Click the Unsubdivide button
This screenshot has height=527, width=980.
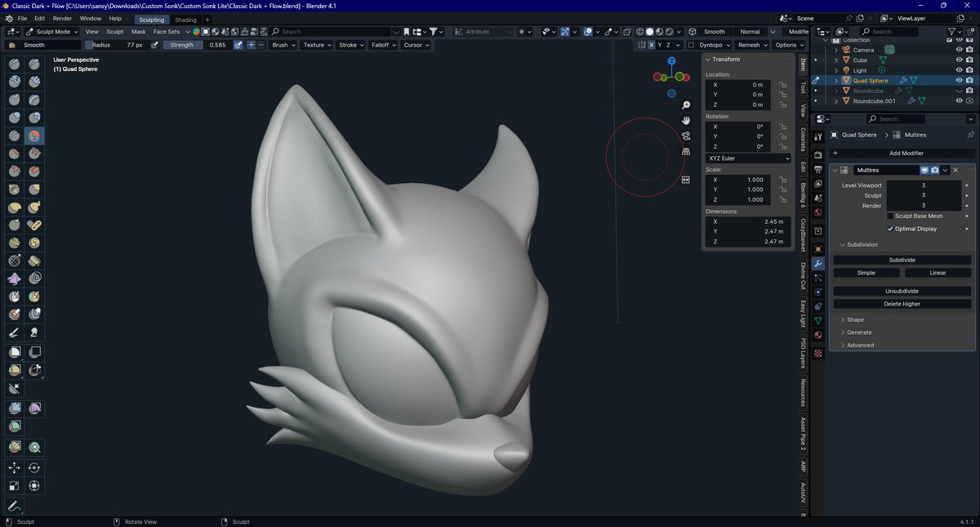[902, 291]
